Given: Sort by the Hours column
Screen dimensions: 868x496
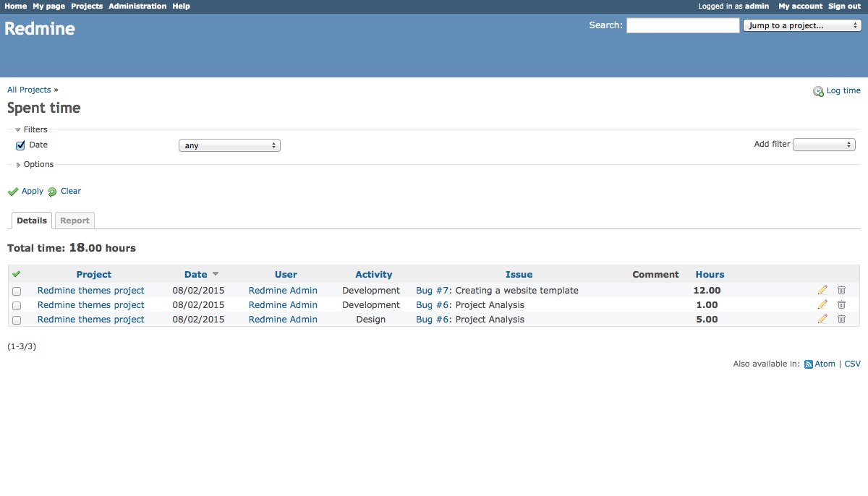Looking at the screenshot, I should (x=710, y=275).
